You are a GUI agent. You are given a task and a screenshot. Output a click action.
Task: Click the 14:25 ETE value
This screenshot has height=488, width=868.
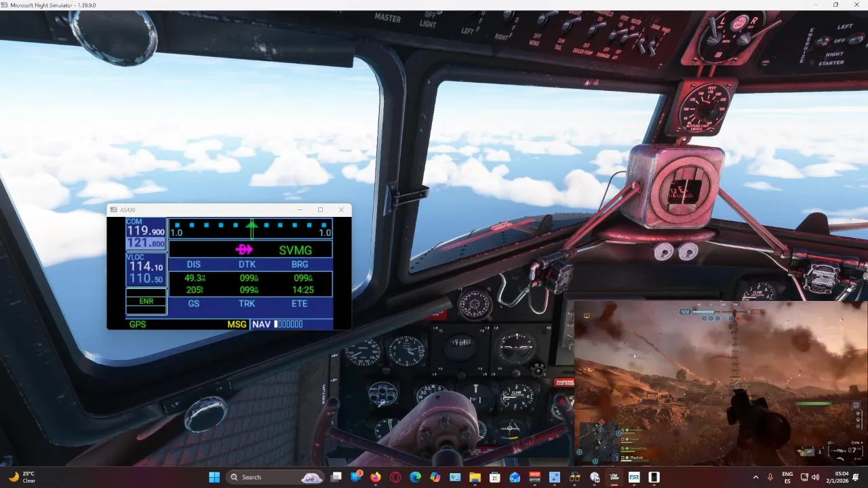(x=302, y=289)
